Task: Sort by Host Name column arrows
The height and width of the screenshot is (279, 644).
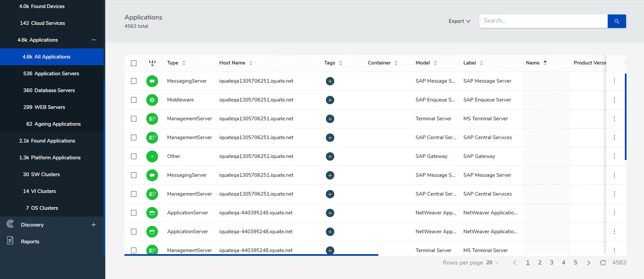Action: pyautogui.click(x=251, y=63)
